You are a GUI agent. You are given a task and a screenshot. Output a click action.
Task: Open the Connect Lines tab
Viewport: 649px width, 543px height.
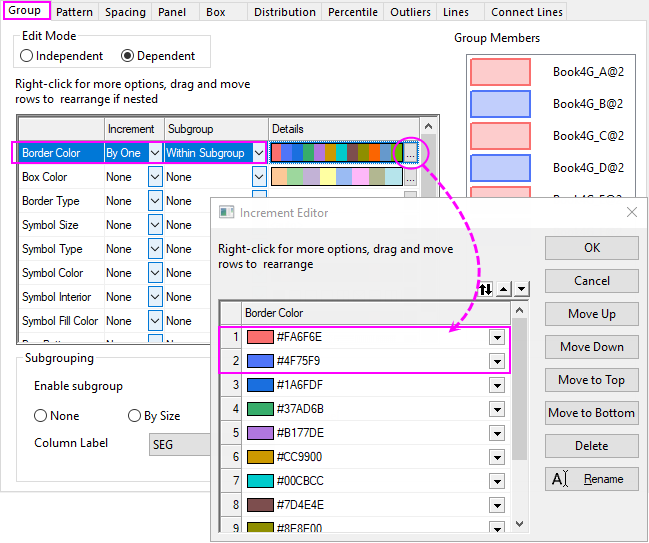pyautogui.click(x=527, y=12)
